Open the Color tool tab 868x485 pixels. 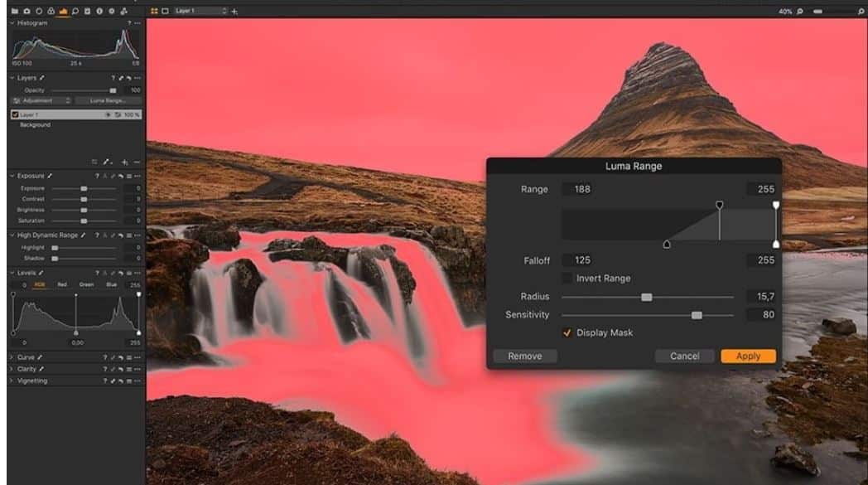point(51,11)
